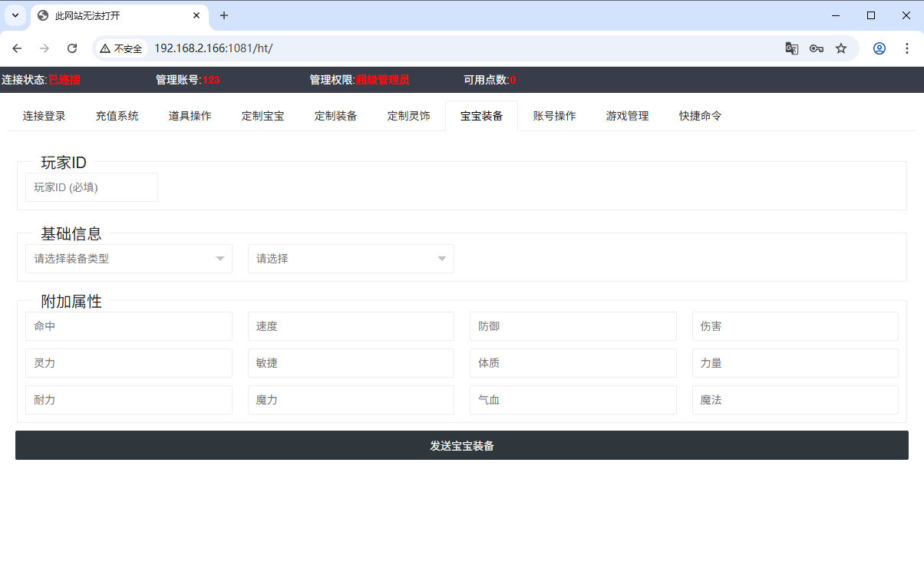The height and width of the screenshot is (588, 924).
Task: Click the new tab plus button
Action: [x=224, y=15]
